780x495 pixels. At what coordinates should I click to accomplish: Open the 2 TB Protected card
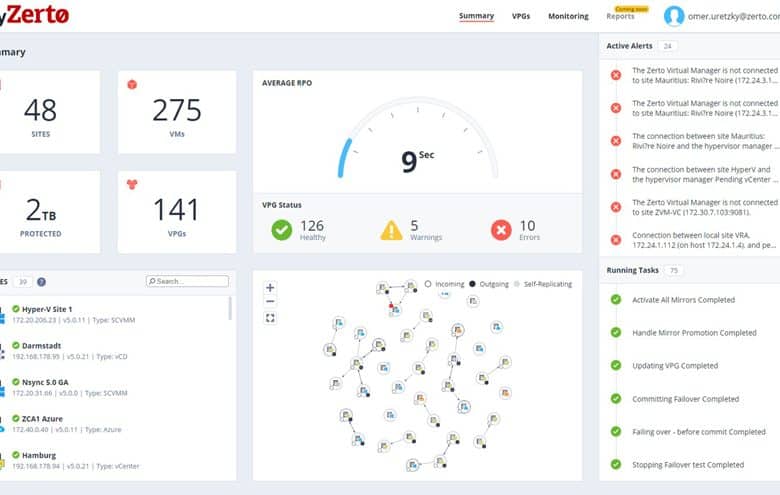(x=49, y=212)
